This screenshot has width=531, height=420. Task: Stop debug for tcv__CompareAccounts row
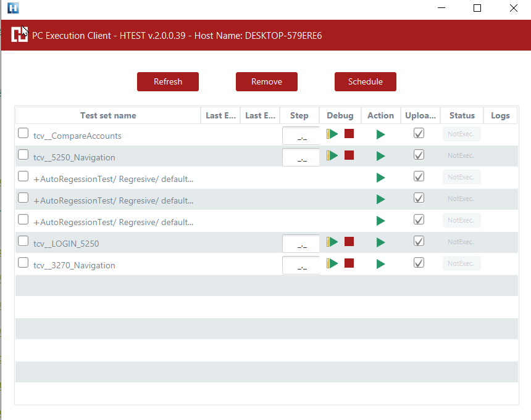[x=349, y=134]
